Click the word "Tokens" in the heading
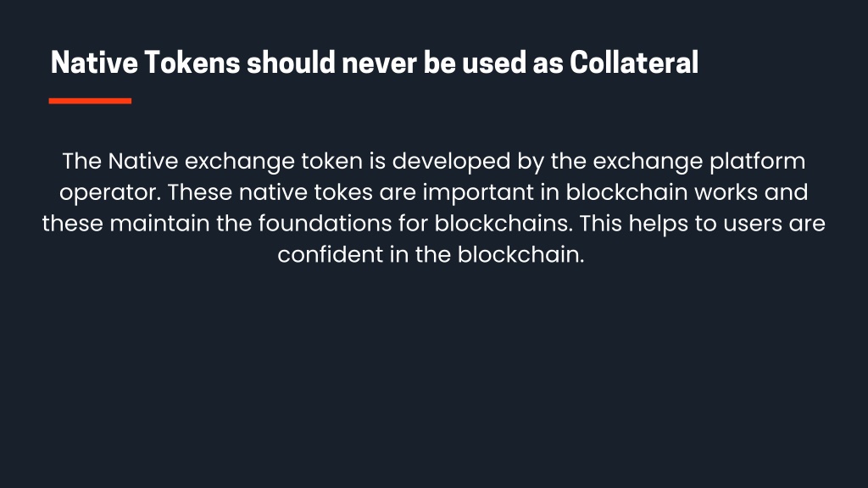 (192, 62)
